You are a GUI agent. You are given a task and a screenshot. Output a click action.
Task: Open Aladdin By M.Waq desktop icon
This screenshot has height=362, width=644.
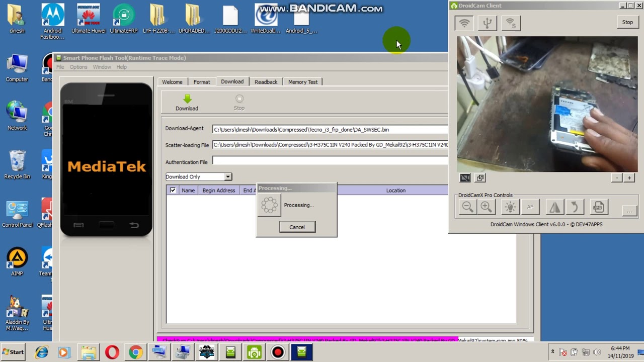point(17,314)
